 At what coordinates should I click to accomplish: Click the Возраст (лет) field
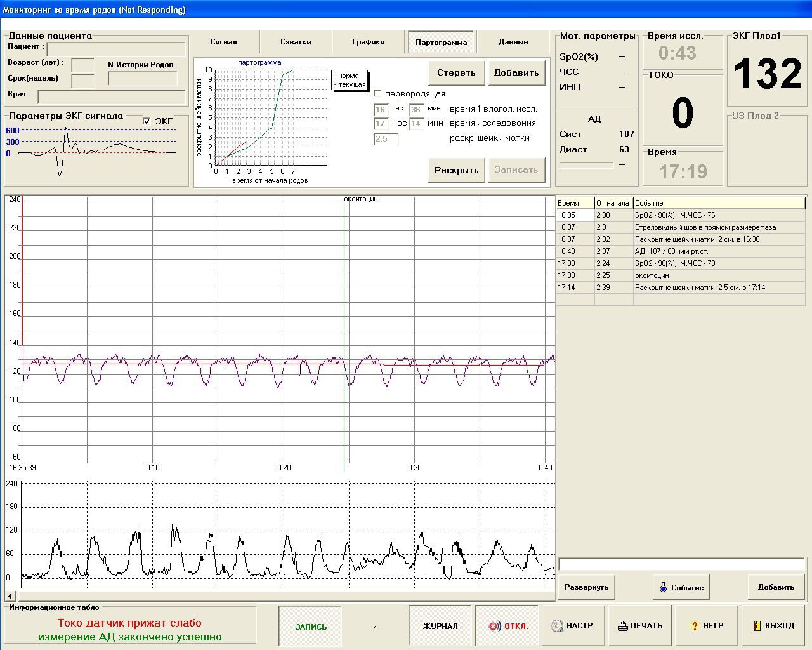click(x=82, y=65)
